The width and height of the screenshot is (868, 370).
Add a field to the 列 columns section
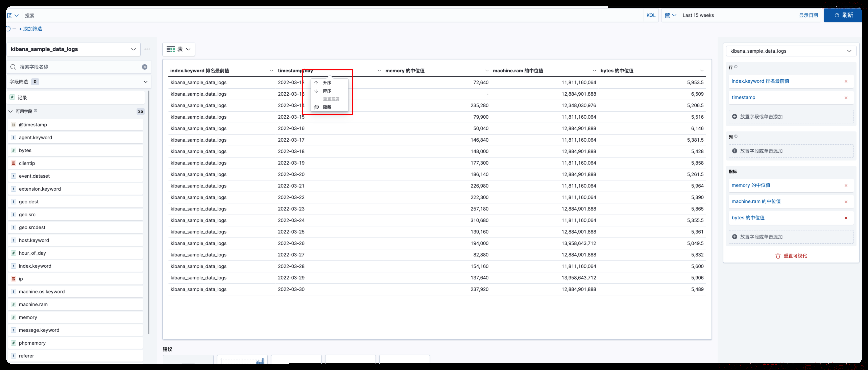791,151
